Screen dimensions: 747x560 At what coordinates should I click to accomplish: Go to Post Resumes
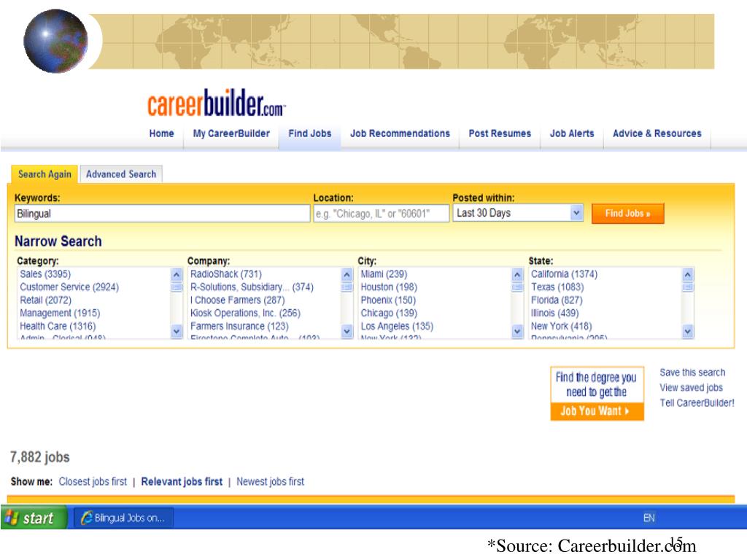pos(500,133)
